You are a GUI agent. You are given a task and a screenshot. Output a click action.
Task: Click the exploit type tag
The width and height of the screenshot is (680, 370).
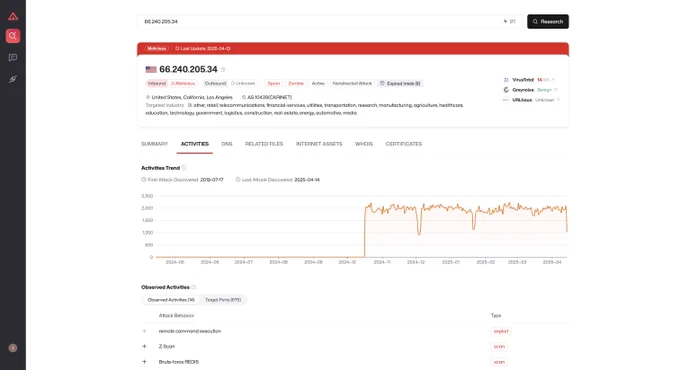point(500,331)
